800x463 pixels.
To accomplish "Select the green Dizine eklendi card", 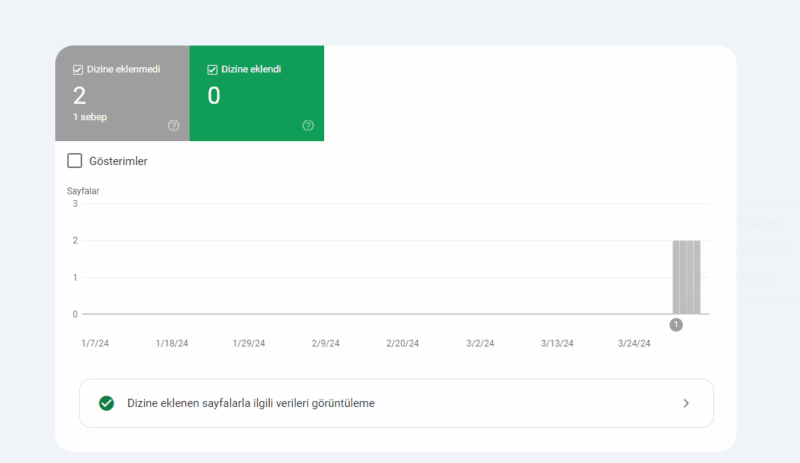I will (256, 93).
